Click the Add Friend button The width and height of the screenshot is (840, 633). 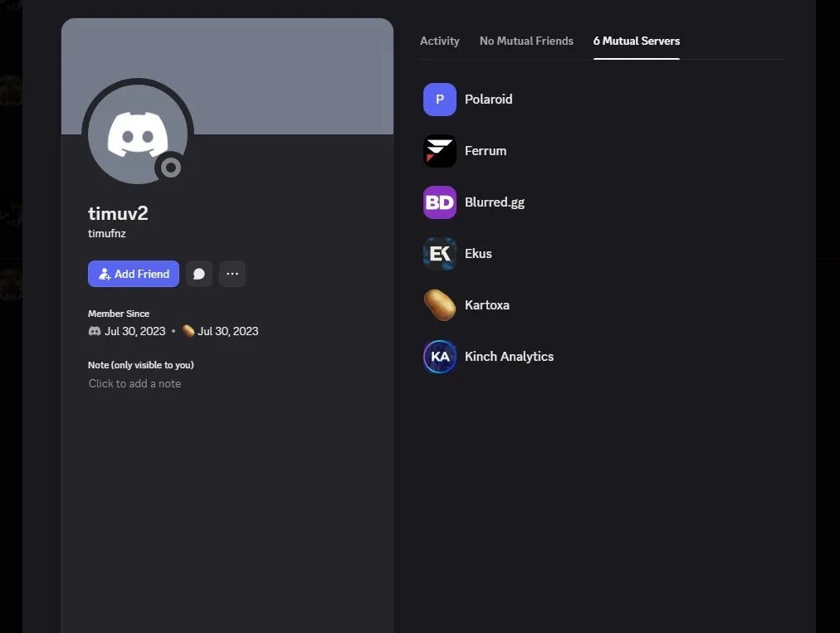pyautogui.click(x=134, y=275)
